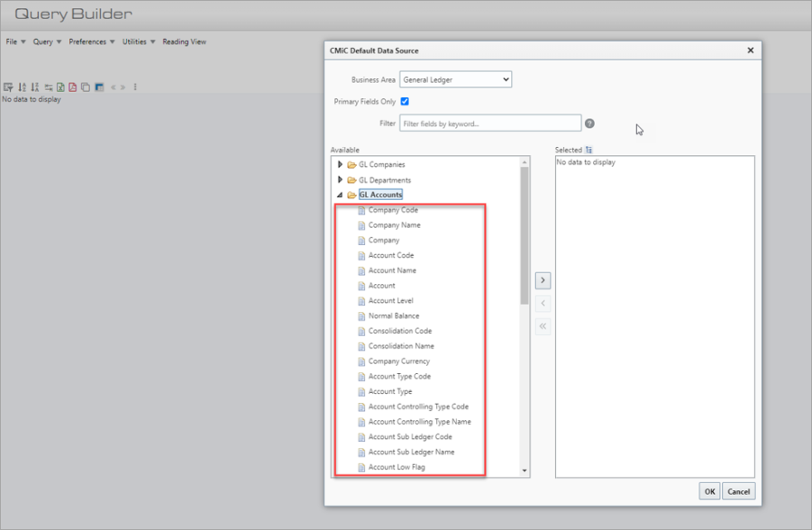This screenshot has width=812, height=530.
Task: Open the Query menu
Action: [47, 41]
